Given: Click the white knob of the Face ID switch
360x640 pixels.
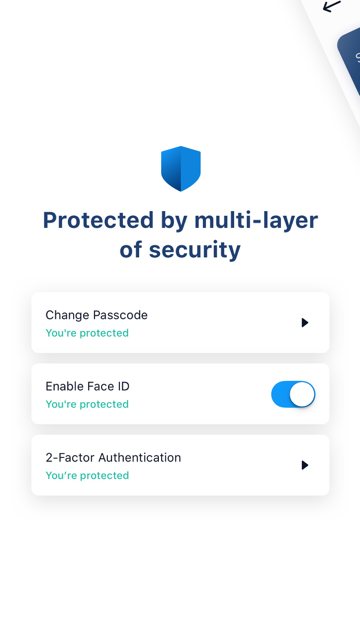Looking at the screenshot, I should pyautogui.click(x=302, y=394).
